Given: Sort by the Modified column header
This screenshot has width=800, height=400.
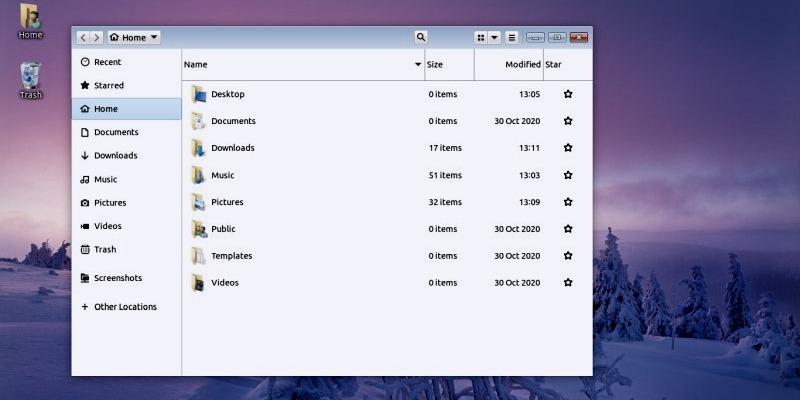Looking at the screenshot, I should (x=522, y=65).
